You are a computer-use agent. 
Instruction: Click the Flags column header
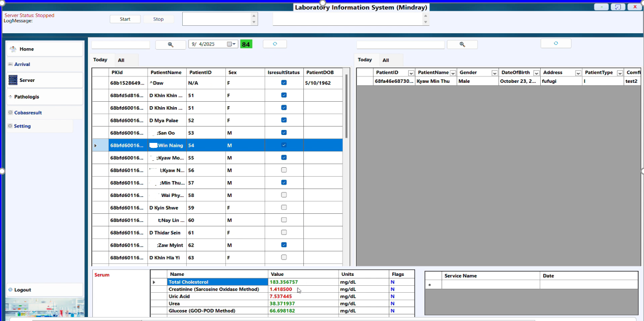click(x=402, y=274)
